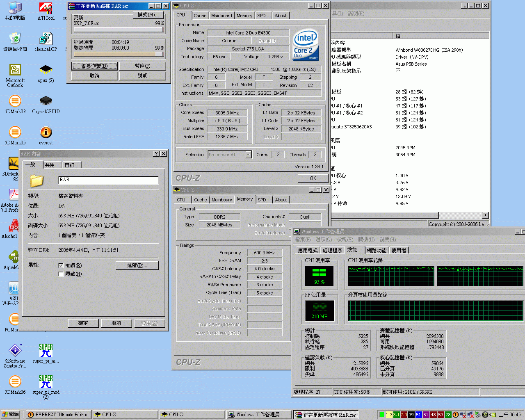Viewport: 525px width, 420px height.
Task: Switch to 共用 tab in RAR properties
Action: click(x=50, y=165)
